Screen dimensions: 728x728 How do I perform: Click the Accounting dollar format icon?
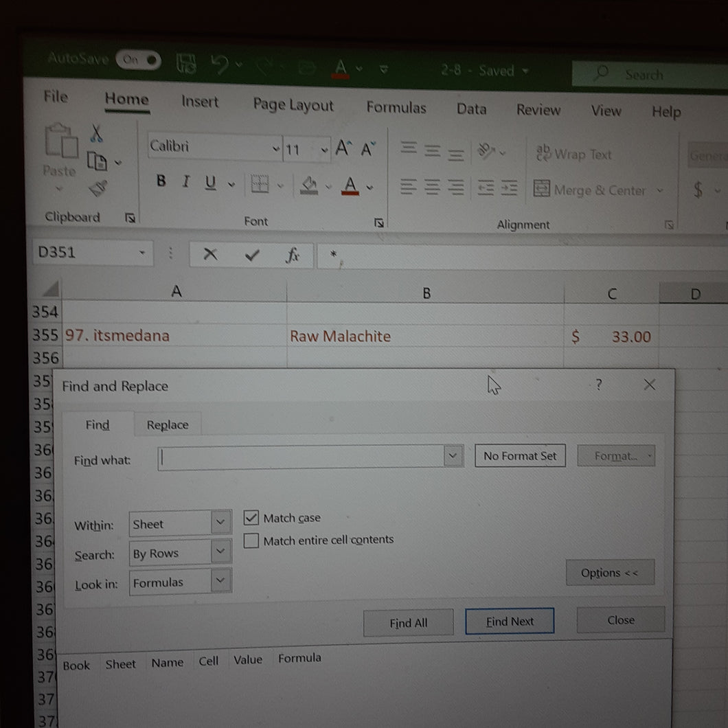(x=698, y=190)
